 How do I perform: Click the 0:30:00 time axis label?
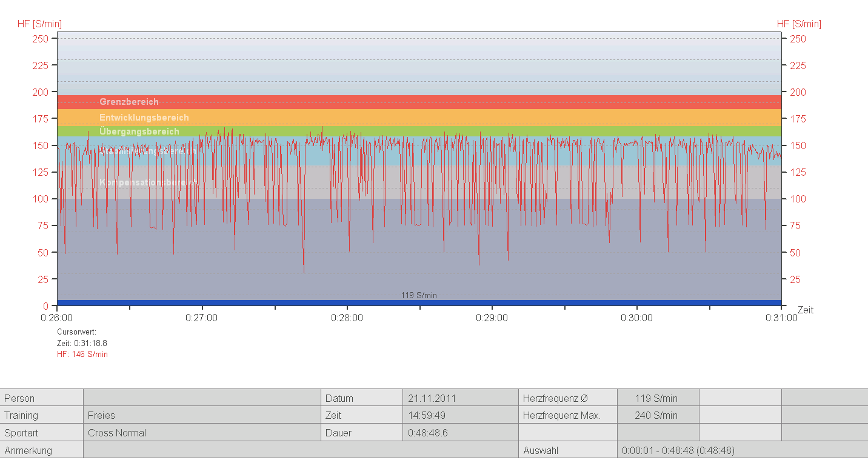coord(637,318)
